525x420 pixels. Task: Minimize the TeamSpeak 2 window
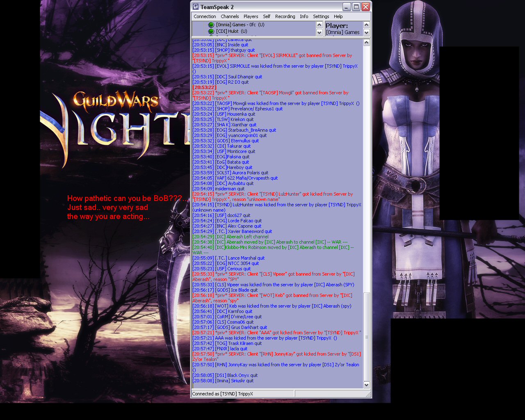pos(347,7)
